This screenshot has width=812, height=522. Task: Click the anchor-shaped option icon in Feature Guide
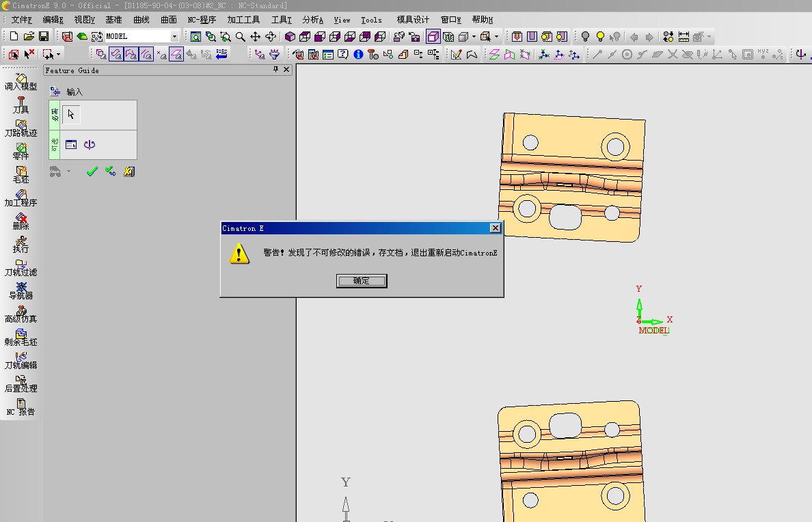[90, 144]
